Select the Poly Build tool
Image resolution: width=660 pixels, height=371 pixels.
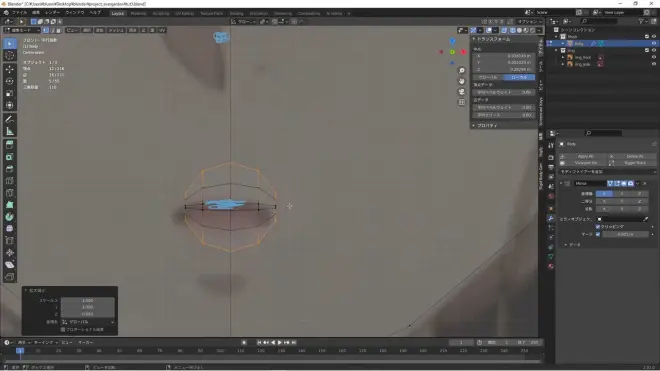click(x=10, y=205)
